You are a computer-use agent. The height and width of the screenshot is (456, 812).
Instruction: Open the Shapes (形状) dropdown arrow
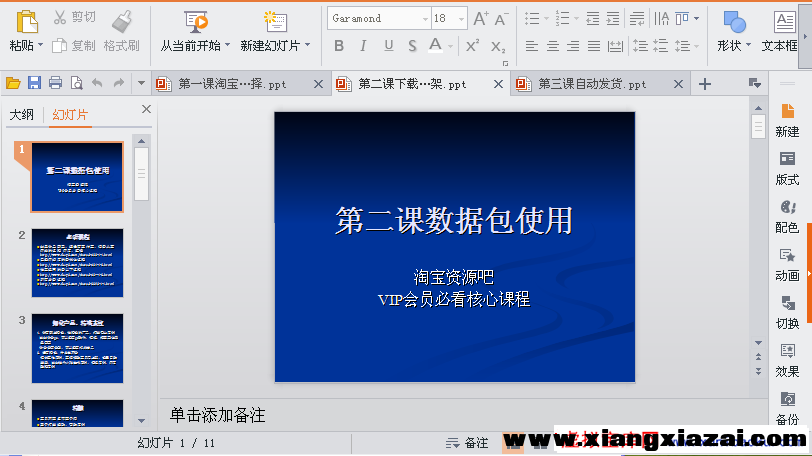tap(748, 46)
